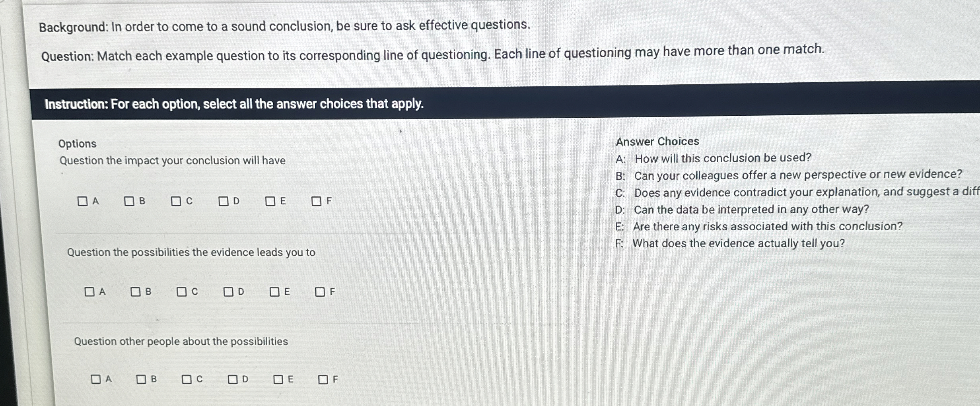Check option F under possibilities evidence question
Screen dimensions: 980x406
[x=320, y=292]
